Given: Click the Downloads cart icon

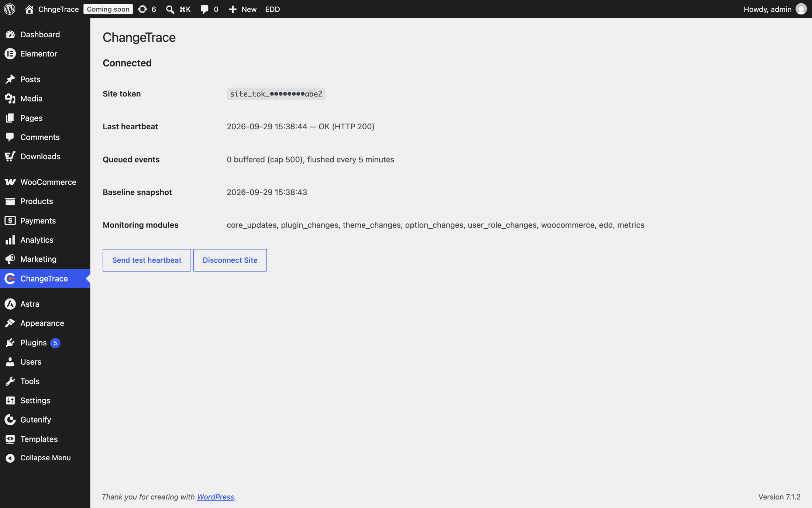Looking at the screenshot, I should [x=10, y=156].
